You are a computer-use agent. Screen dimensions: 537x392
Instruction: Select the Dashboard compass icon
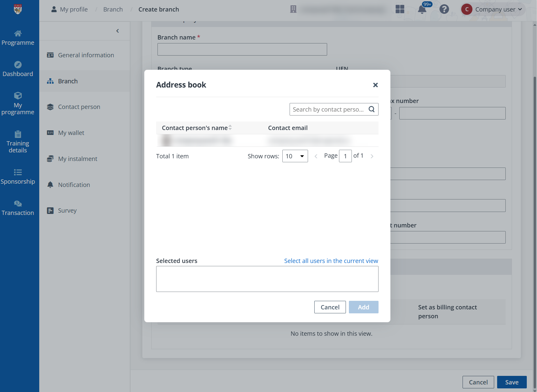[18, 65]
